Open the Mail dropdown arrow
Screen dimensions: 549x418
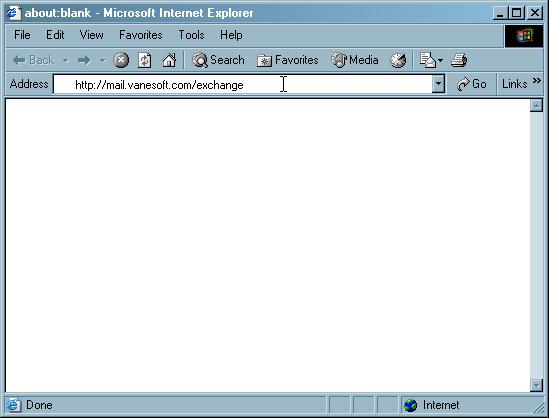pyautogui.click(x=440, y=60)
